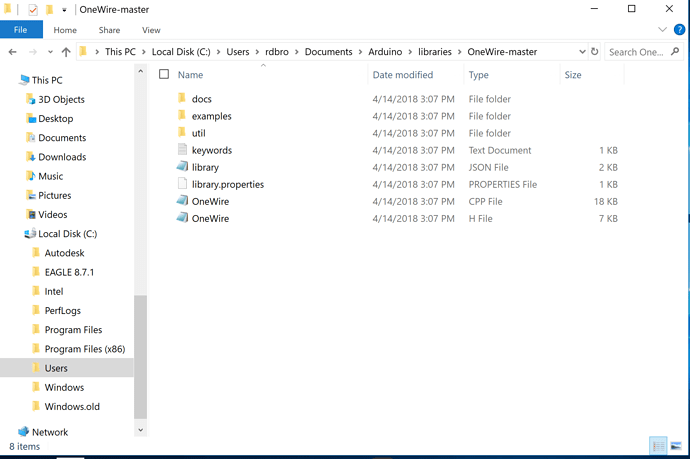Click Arduino in the address breadcrumb
The height and width of the screenshot is (459, 690).
pyautogui.click(x=385, y=52)
